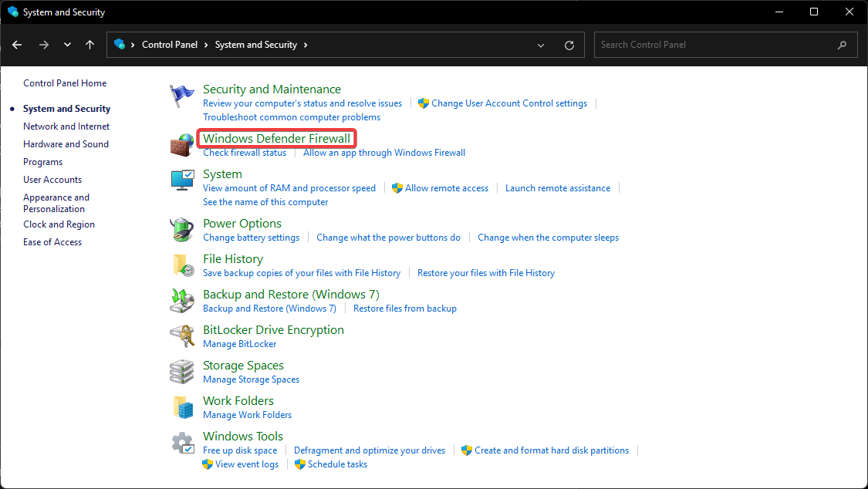Open Security and Maintenance heading
868x489 pixels.
pyautogui.click(x=272, y=89)
